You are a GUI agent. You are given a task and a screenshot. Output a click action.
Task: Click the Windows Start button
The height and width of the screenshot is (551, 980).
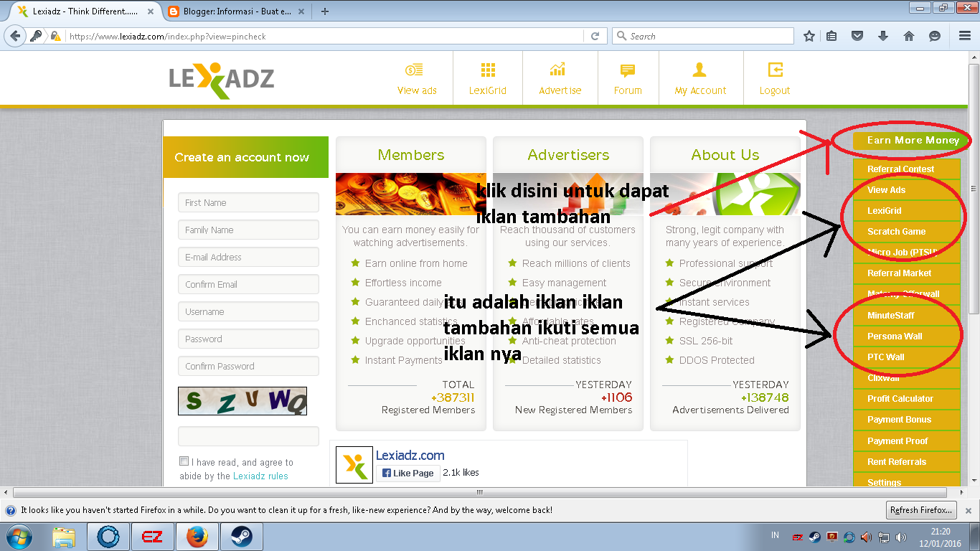pos(19,537)
